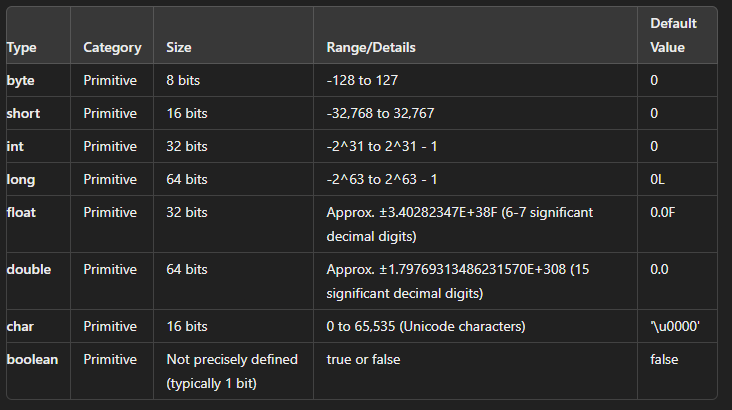Click the -32,768 to 32,767 range cell
732x410 pixels.
pyautogui.click(x=385, y=113)
